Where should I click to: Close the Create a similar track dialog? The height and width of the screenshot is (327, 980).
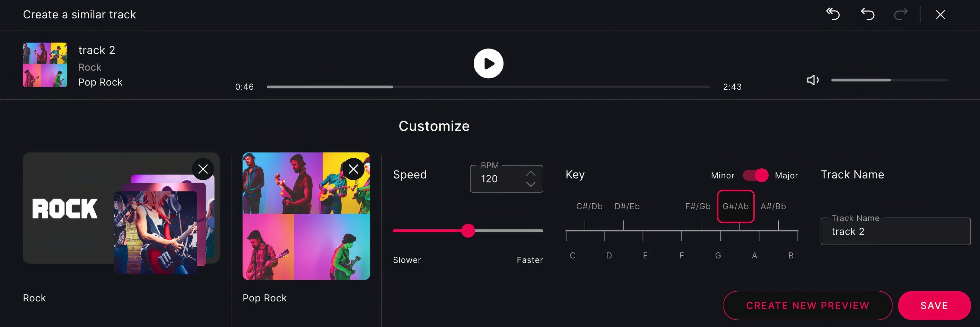(x=940, y=15)
